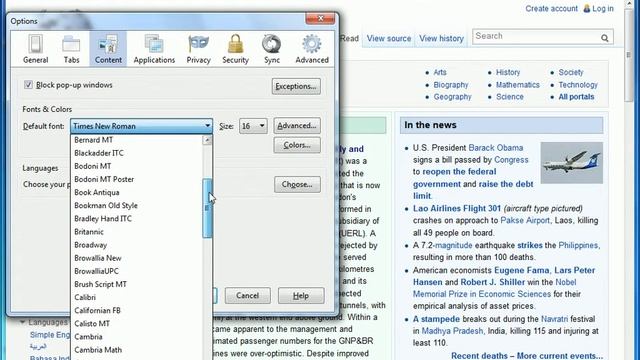Open the Mathematics portal link

point(518,84)
